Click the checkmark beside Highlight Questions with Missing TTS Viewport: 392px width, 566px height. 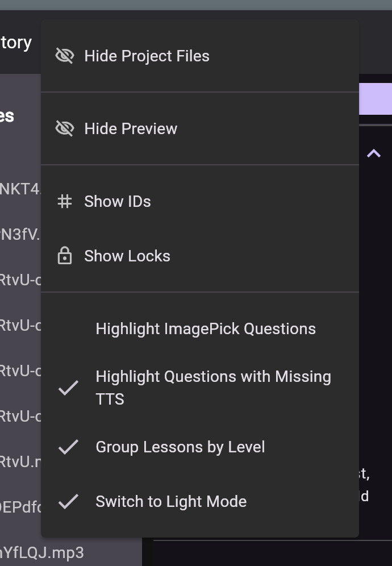click(x=68, y=388)
